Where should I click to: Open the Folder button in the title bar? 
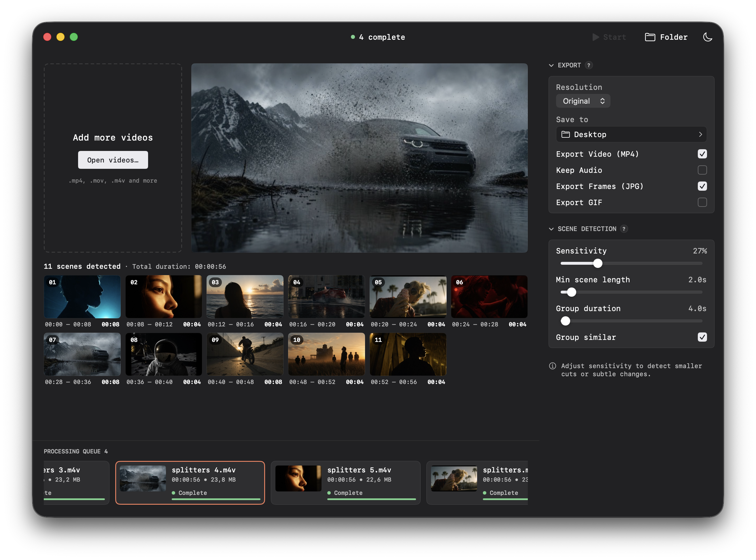pyautogui.click(x=666, y=37)
